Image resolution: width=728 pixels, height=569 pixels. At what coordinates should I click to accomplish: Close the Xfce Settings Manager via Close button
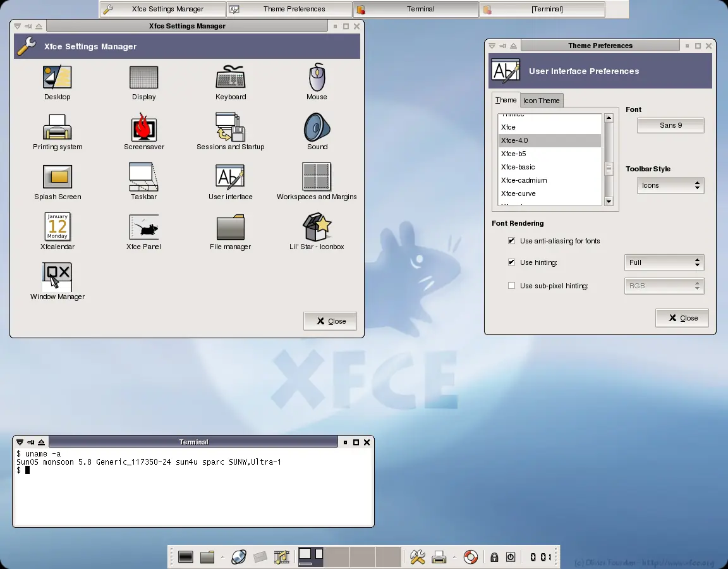330,321
